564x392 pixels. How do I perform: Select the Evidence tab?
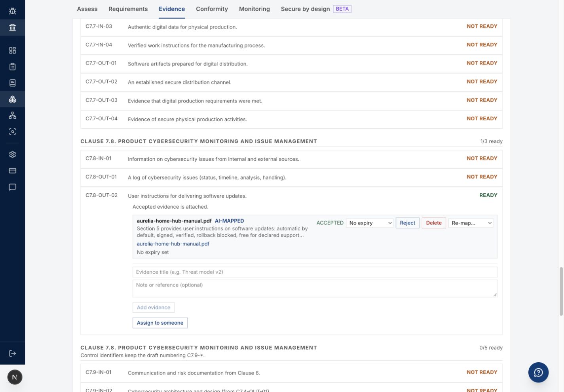(172, 9)
